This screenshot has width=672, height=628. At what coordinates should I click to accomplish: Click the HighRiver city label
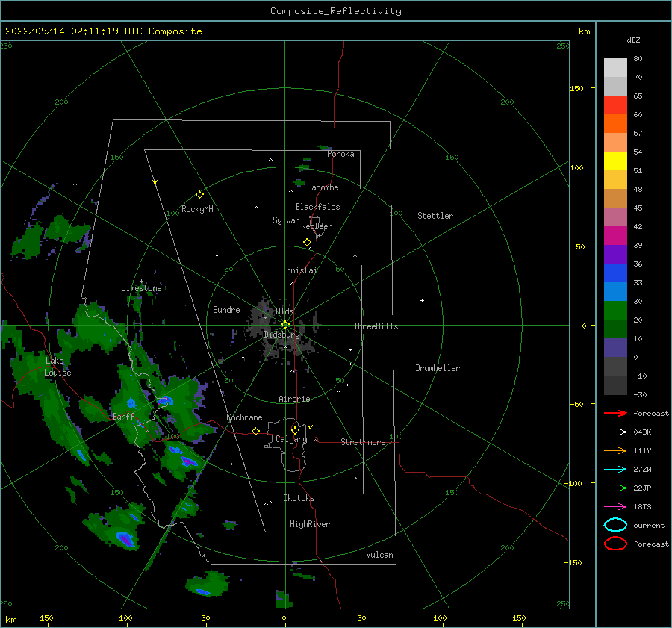tap(310, 524)
